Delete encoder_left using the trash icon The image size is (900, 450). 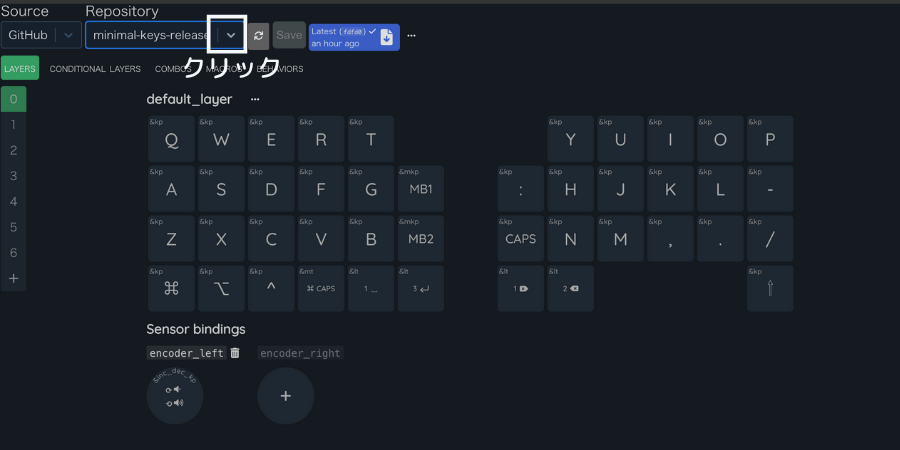tap(235, 353)
